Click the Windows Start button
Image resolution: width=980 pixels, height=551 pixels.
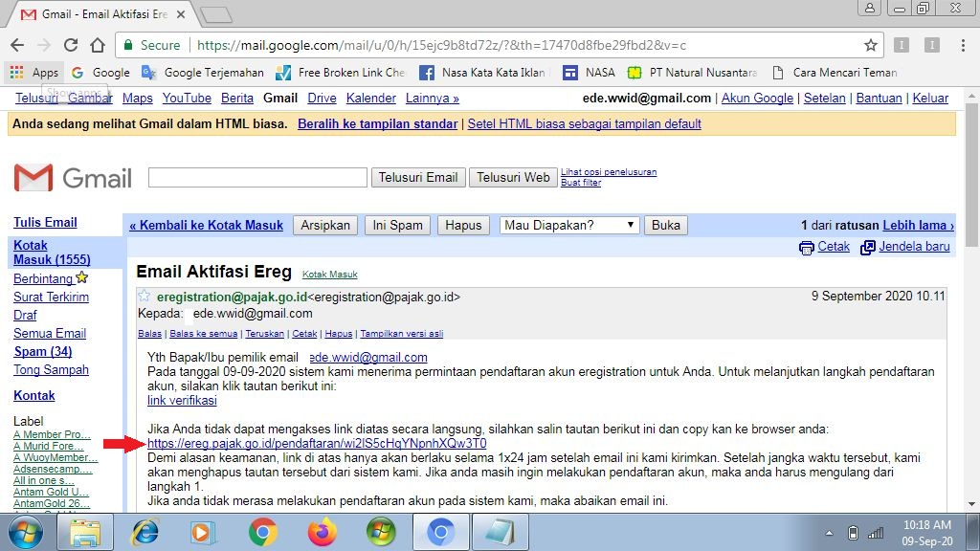tap(25, 532)
